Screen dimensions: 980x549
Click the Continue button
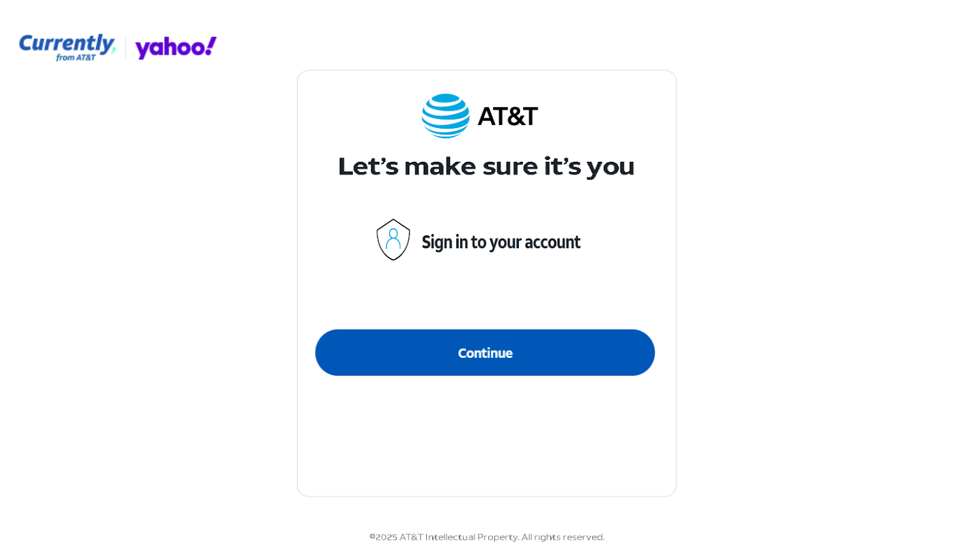[485, 353]
